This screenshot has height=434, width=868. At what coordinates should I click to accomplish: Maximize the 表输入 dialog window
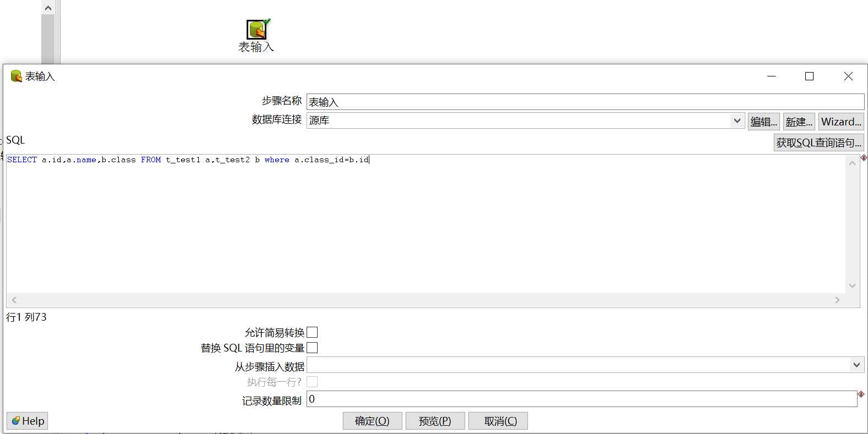809,76
